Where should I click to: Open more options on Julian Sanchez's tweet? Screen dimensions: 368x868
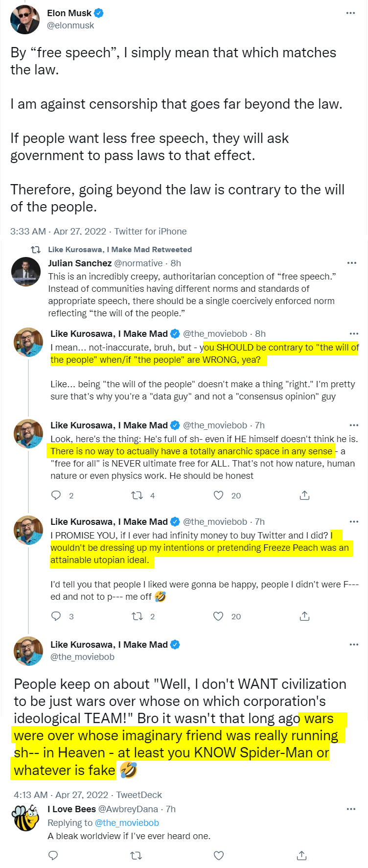tap(352, 263)
